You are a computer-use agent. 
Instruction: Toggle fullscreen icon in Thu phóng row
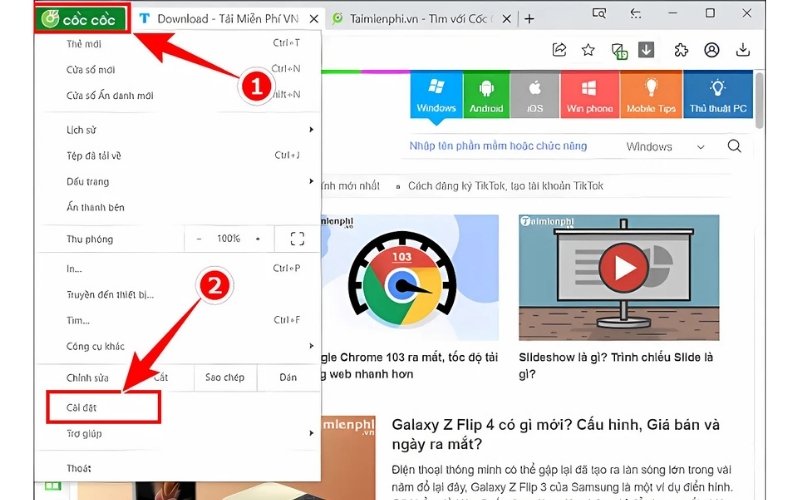click(x=297, y=239)
